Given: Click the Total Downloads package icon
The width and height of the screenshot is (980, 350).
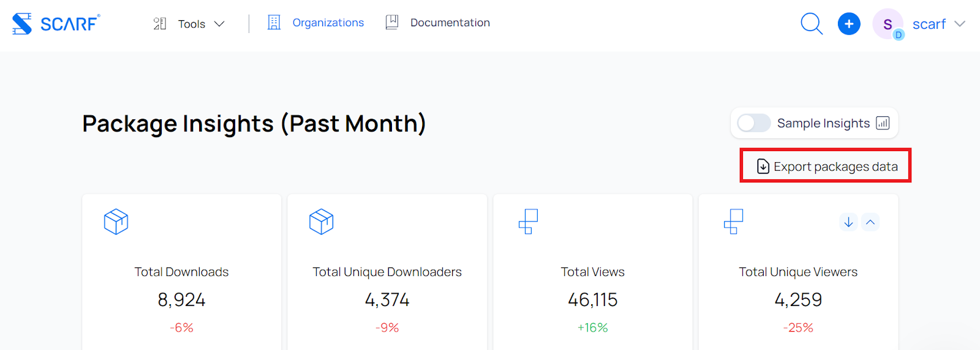Looking at the screenshot, I should click(x=116, y=222).
